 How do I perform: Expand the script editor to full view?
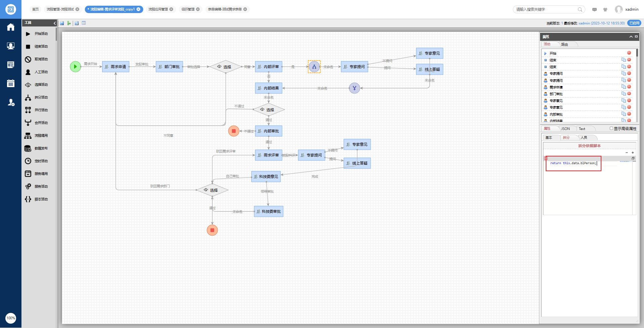click(633, 158)
